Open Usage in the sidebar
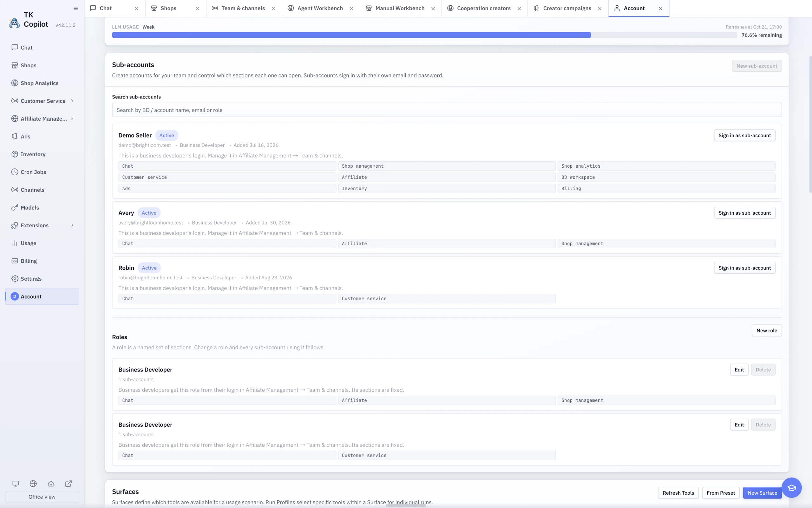Image resolution: width=812 pixels, height=508 pixels. click(x=42, y=243)
